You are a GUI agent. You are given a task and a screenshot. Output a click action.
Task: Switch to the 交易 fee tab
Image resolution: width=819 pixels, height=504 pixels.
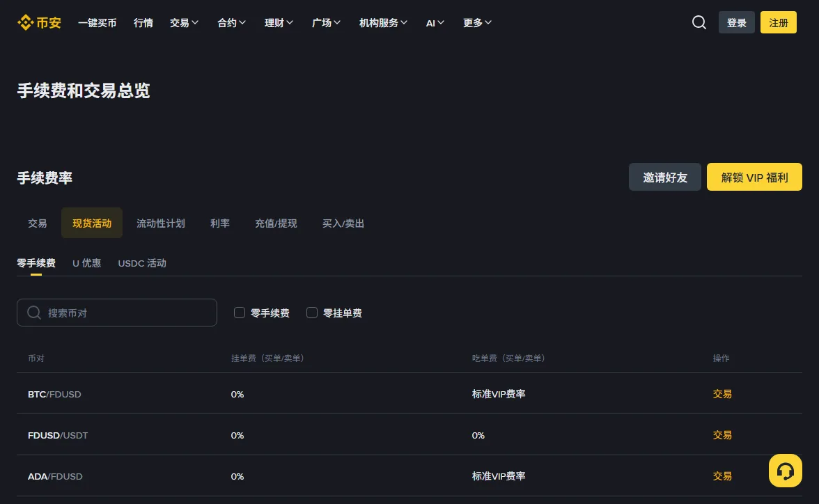click(x=37, y=223)
